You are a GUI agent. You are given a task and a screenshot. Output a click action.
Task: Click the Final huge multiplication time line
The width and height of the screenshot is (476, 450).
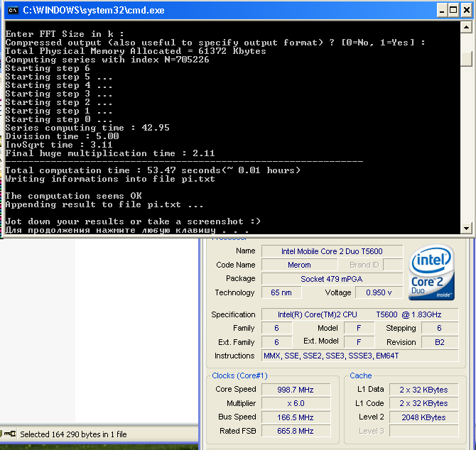[x=110, y=153]
